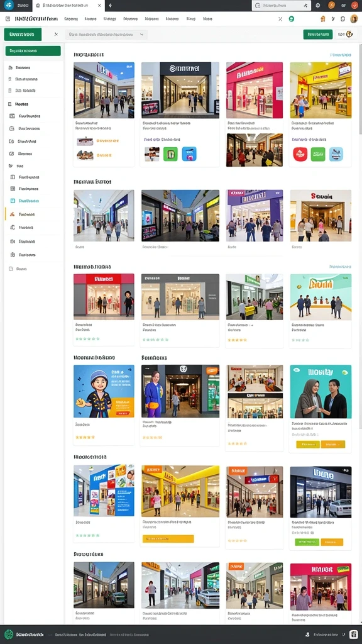362x644 pixels.
Task: Open the pink storefront thumbnail
Action: point(255,91)
